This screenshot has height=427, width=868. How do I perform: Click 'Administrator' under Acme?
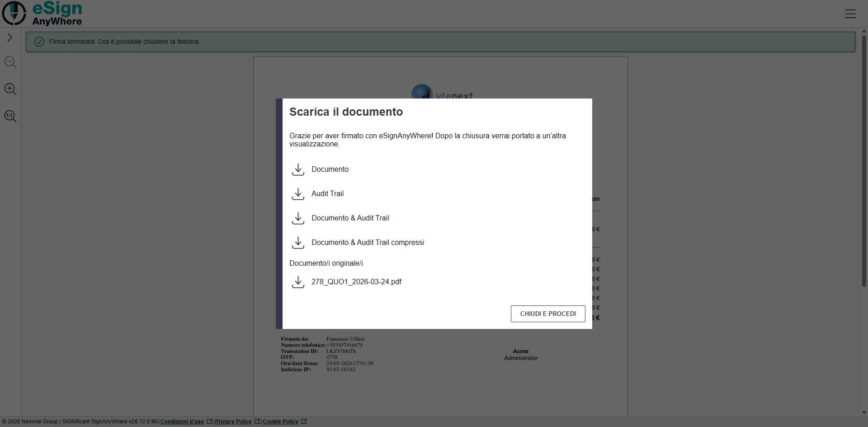coord(521,358)
